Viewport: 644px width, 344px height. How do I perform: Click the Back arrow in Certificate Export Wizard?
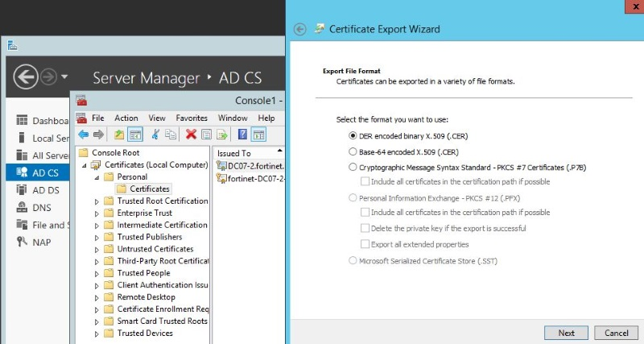(299, 30)
